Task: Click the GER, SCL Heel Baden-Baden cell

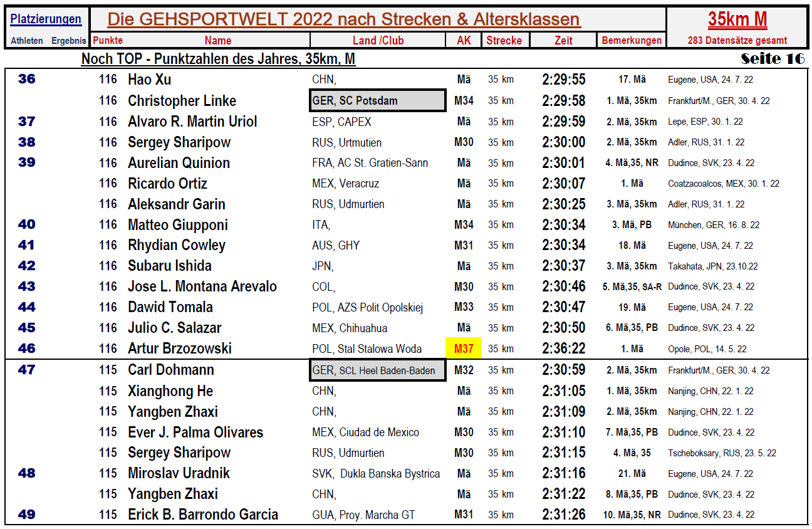Action: point(378,370)
